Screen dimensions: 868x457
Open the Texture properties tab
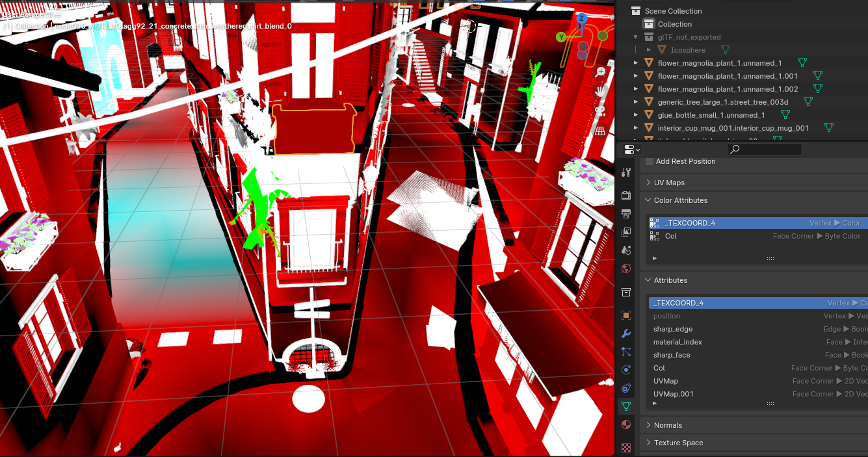626,449
